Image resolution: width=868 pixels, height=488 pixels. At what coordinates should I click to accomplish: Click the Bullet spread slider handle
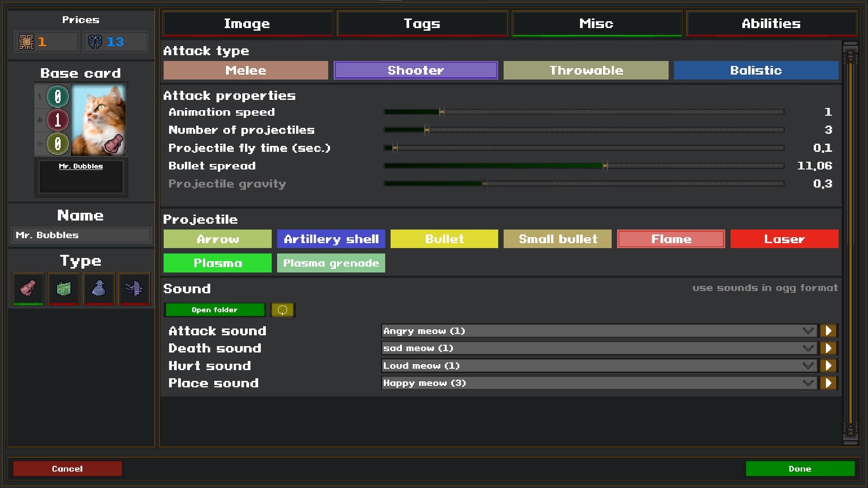point(605,166)
